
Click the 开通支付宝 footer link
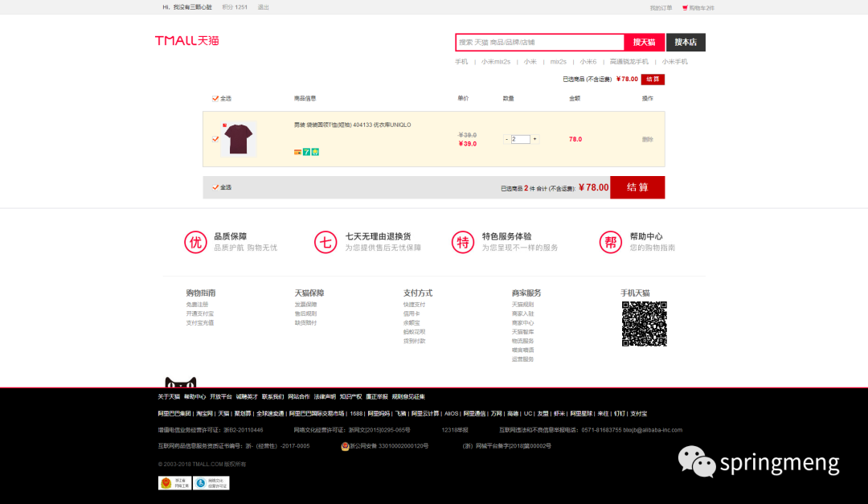(x=200, y=313)
